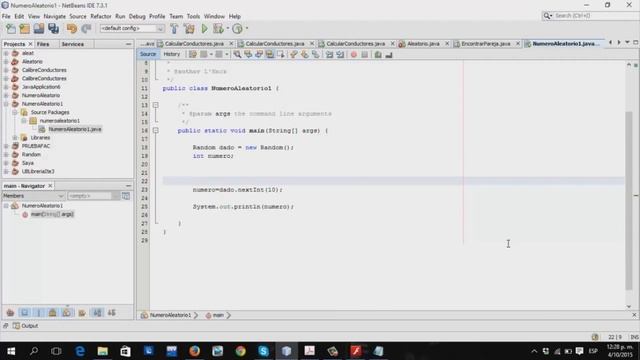
Task: Click the Build Project hammer icon
Action: 174,29
